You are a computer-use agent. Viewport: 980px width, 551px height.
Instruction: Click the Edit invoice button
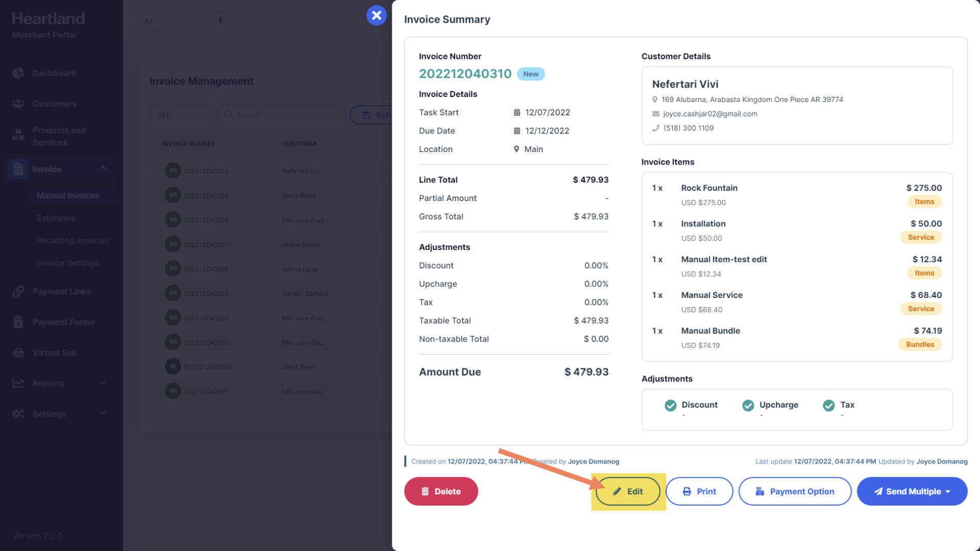pos(628,491)
